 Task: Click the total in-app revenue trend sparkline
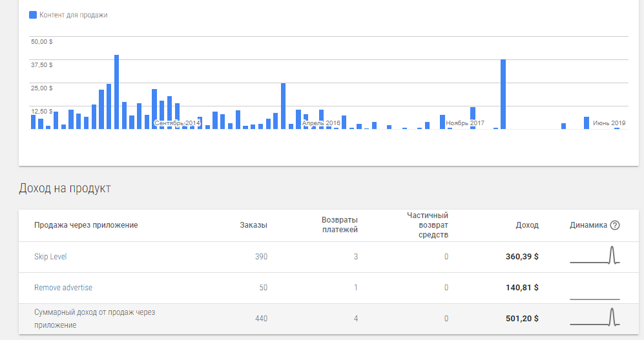point(595,317)
